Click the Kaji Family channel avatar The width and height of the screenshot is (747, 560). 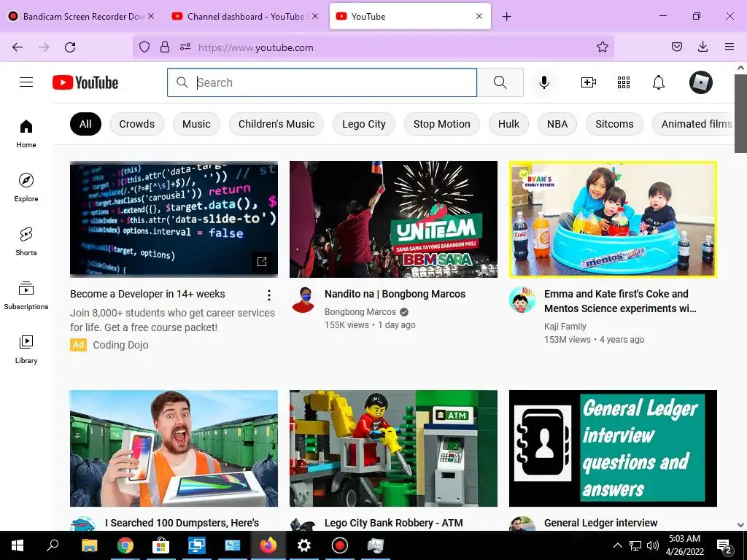click(522, 300)
